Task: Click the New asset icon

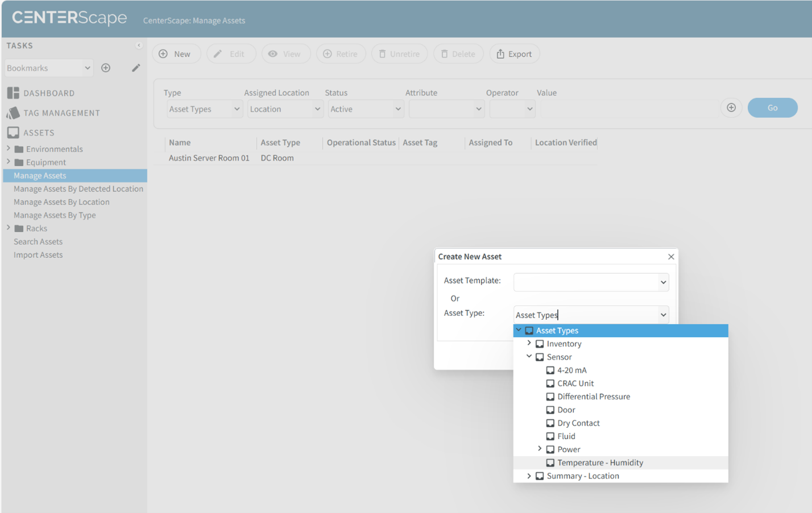Action: tap(161, 53)
